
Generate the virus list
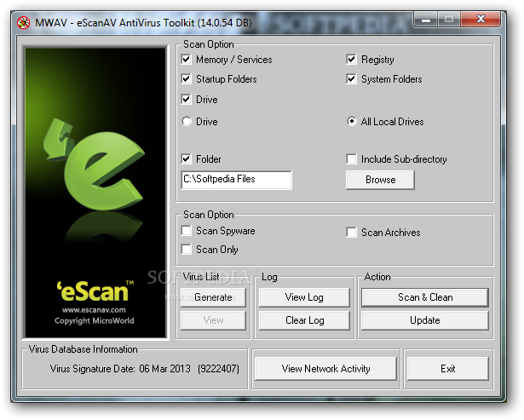(x=213, y=297)
